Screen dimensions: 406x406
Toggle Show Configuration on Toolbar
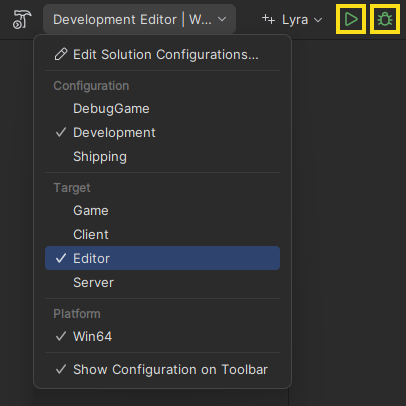(x=162, y=369)
